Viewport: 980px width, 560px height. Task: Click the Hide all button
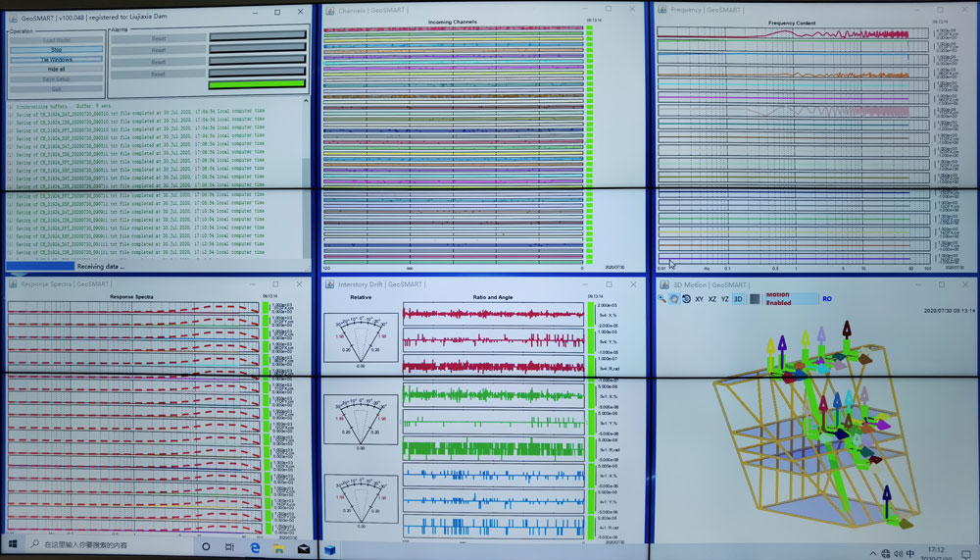(56, 69)
